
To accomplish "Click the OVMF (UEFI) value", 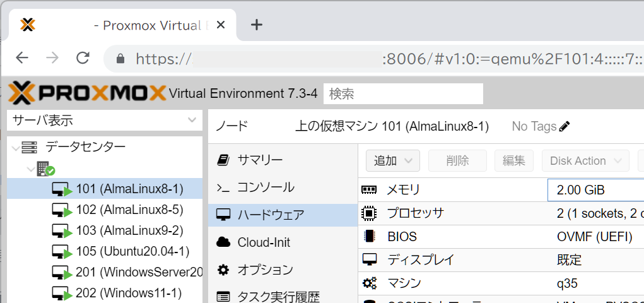I will click(x=594, y=237).
